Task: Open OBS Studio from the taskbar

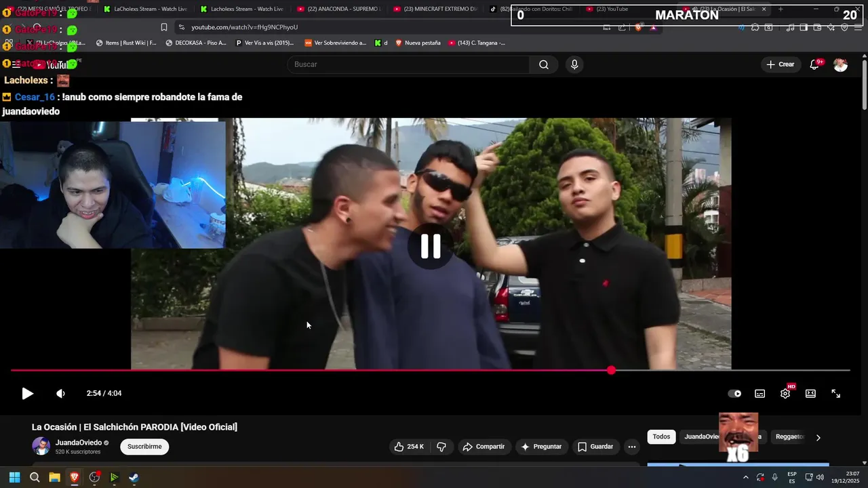Action: coord(94,477)
